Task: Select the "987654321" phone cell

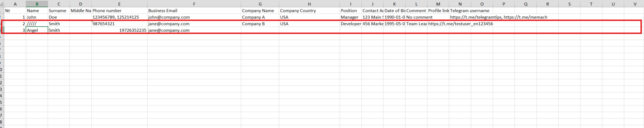Action: 119,24
